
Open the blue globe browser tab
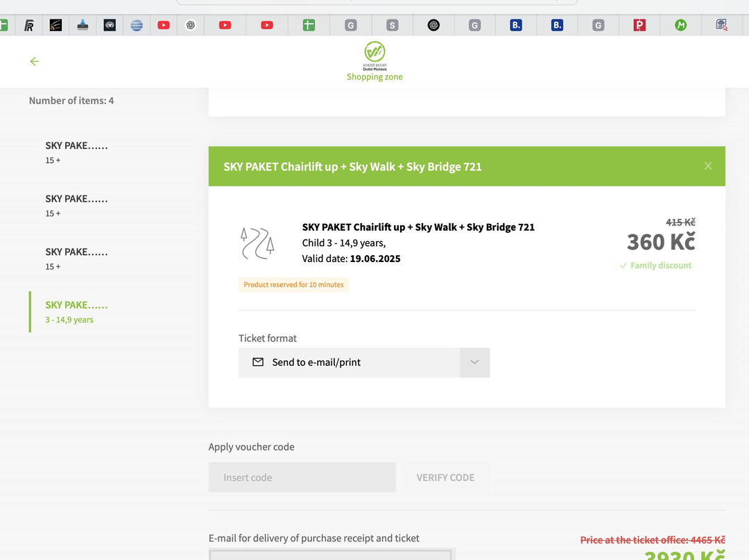pyautogui.click(x=137, y=26)
